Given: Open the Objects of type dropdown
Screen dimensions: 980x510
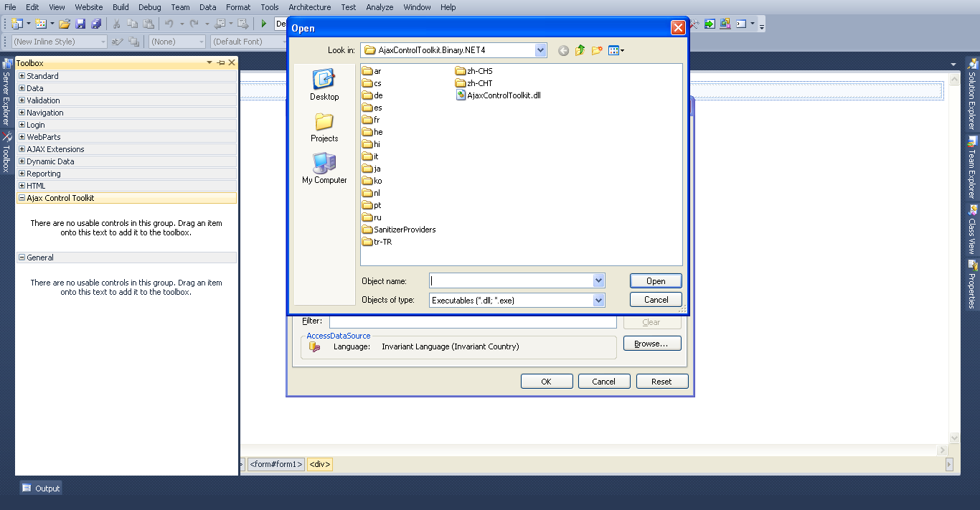Looking at the screenshot, I should pyautogui.click(x=599, y=300).
